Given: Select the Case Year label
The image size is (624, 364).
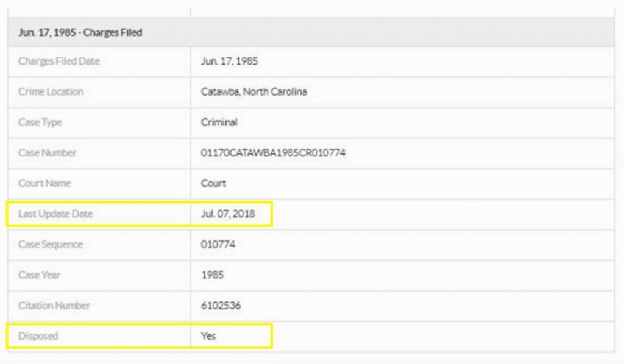Looking at the screenshot, I should coord(39,275).
